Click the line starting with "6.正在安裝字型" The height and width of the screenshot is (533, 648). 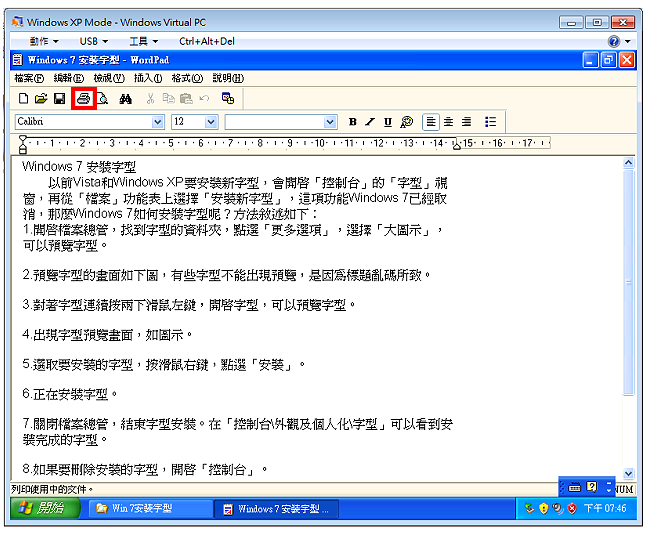pyautogui.click(x=69, y=395)
